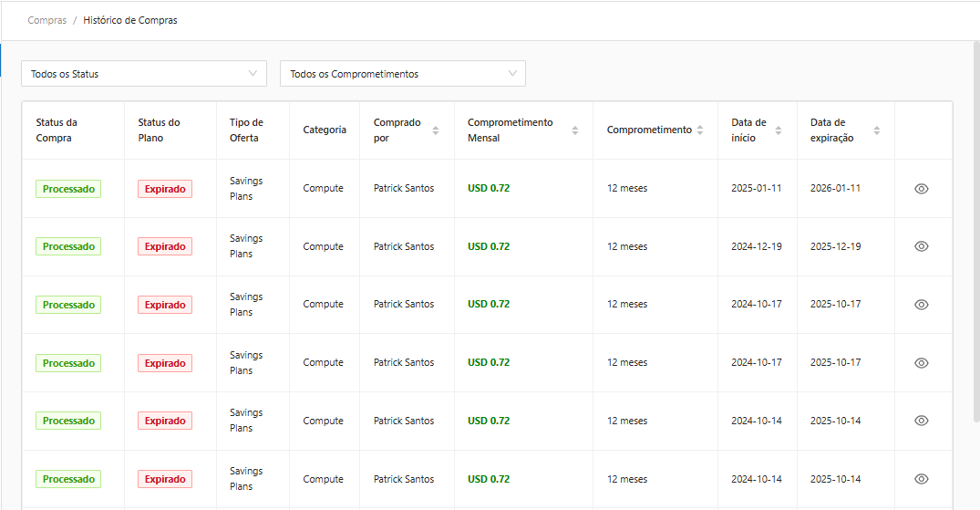This screenshot has width=980, height=510.
Task: Sort purchases by Data de expiração
Action: (877, 130)
